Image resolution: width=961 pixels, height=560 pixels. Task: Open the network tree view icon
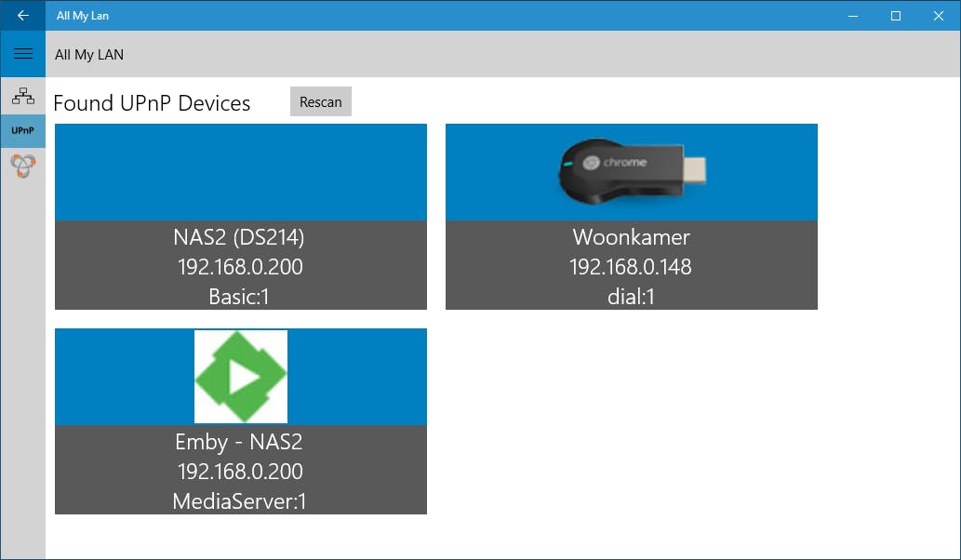click(x=23, y=95)
